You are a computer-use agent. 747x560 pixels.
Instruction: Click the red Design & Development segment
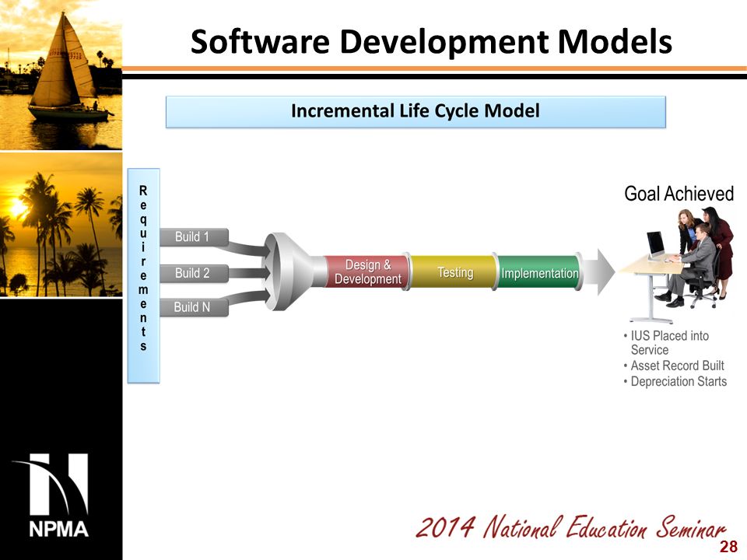(x=366, y=272)
